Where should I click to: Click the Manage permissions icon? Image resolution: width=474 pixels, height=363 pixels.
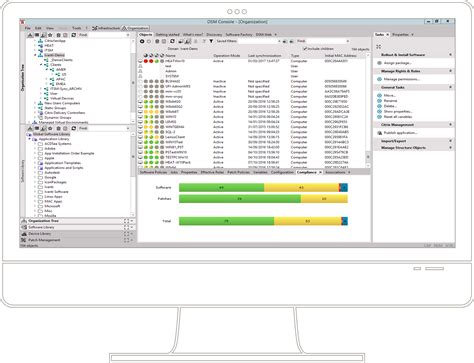[x=379, y=79]
